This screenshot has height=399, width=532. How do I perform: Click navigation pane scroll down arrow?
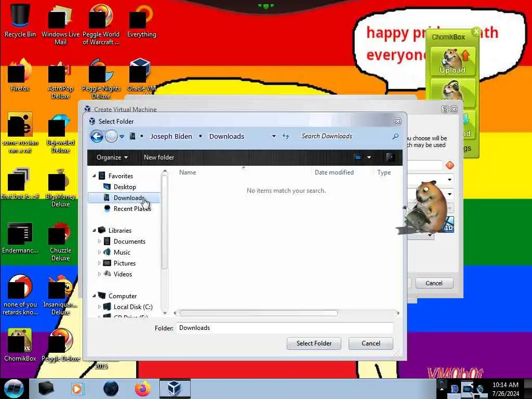(x=165, y=313)
